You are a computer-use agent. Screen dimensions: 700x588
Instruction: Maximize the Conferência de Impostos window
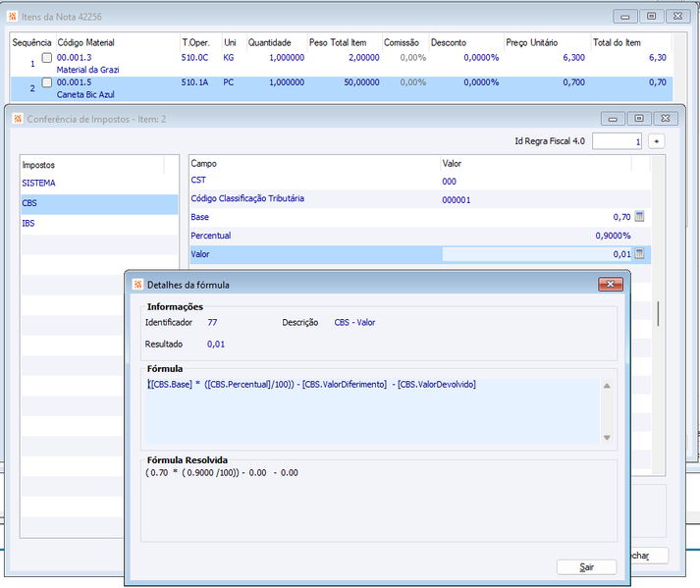639,119
